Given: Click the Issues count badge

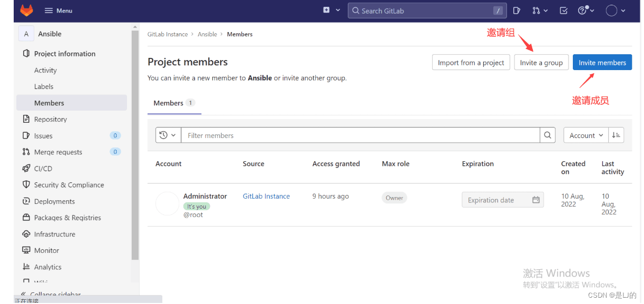Looking at the screenshot, I should (115, 135).
